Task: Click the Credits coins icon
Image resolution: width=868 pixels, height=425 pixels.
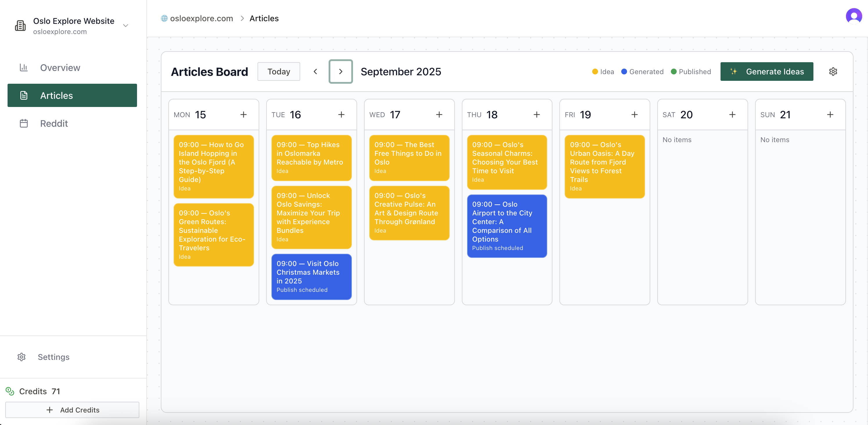Action: click(10, 391)
